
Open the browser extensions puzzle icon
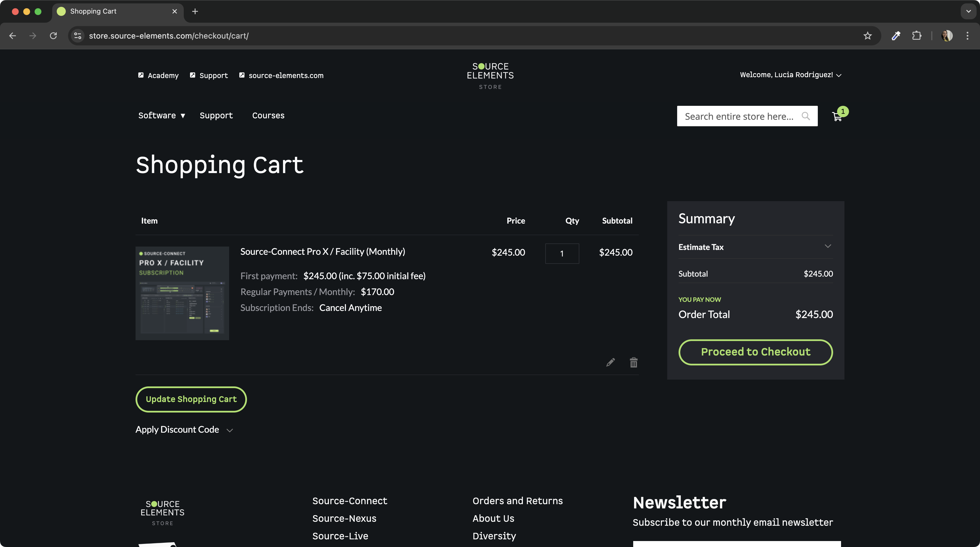click(x=917, y=36)
